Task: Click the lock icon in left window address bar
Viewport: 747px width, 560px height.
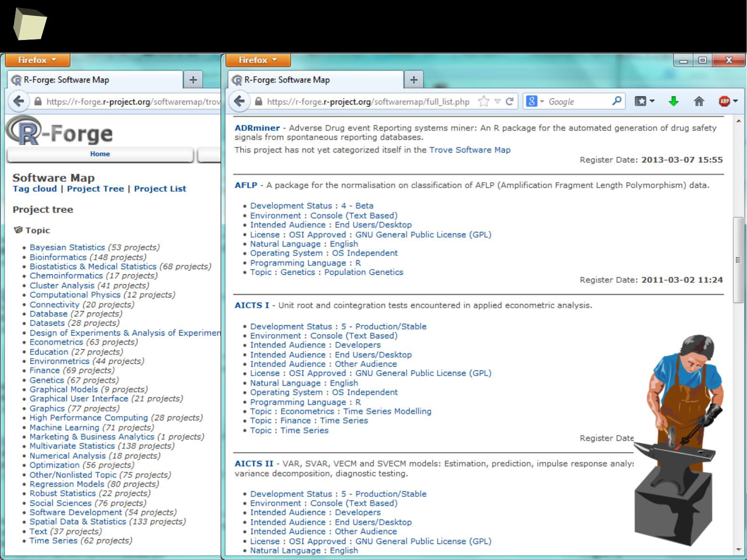Action: tap(38, 101)
